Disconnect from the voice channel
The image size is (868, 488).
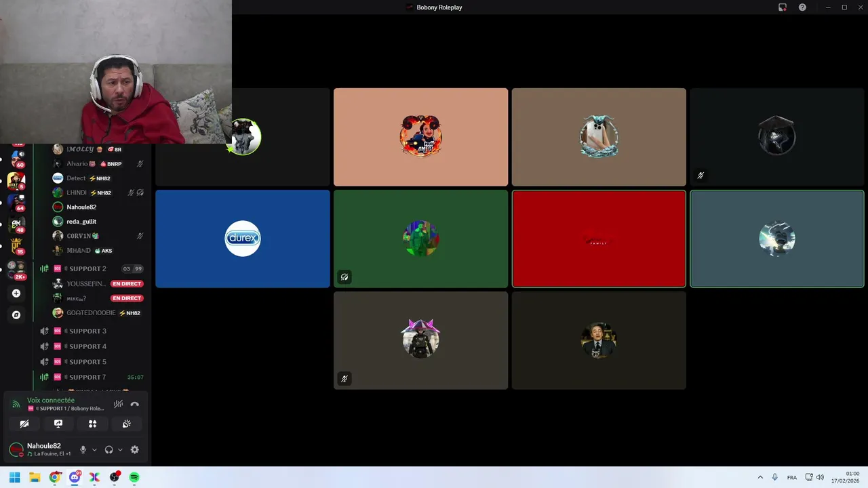(134, 404)
